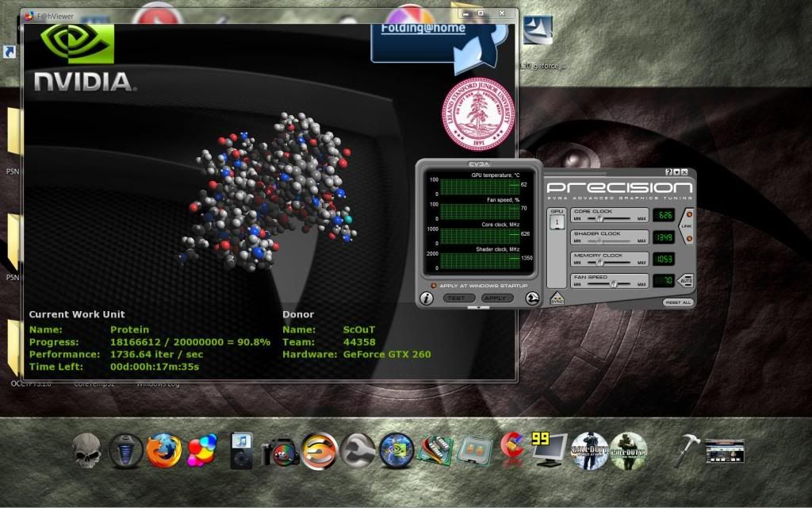Click the Precision help question mark
This screenshot has width=812, height=508.
pos(668,171)
